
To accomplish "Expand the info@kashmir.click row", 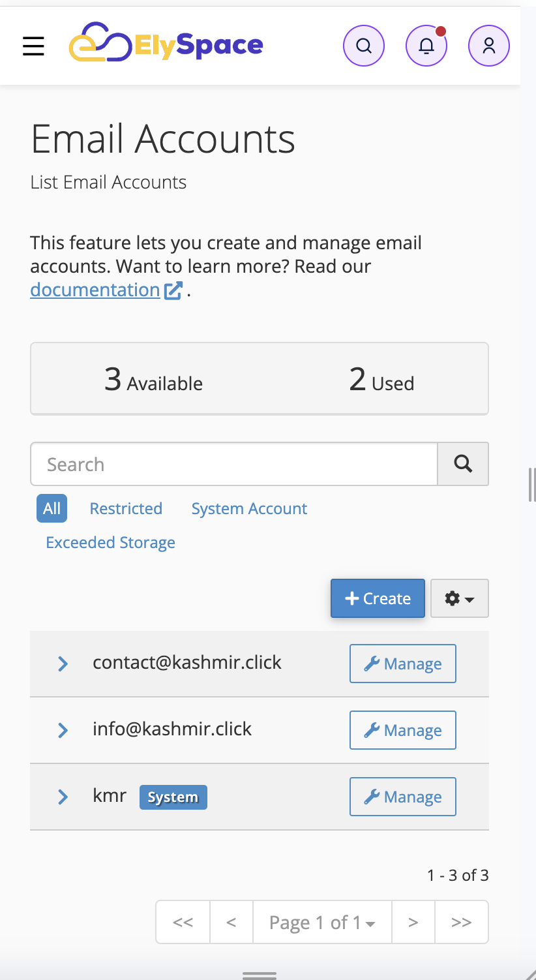I will (x=63, y=730).
